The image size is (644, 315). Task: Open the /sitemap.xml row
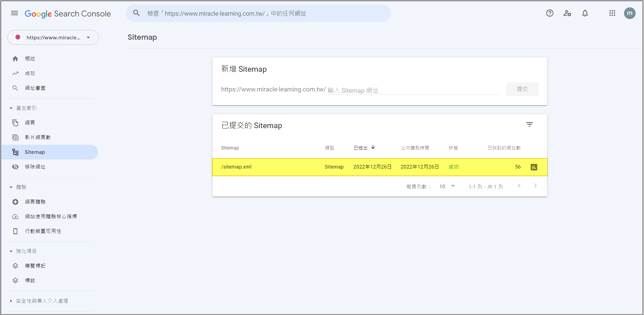click(x=236, y=167)
